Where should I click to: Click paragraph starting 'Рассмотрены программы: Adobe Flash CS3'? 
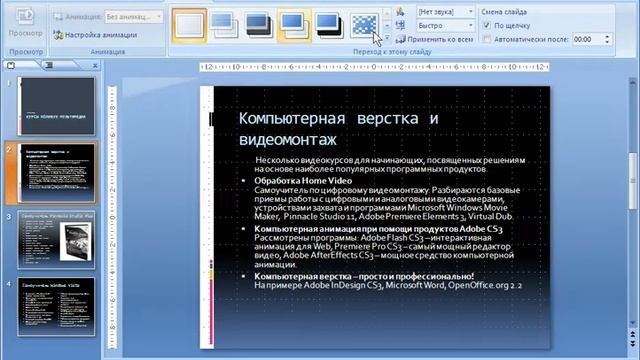384,251
